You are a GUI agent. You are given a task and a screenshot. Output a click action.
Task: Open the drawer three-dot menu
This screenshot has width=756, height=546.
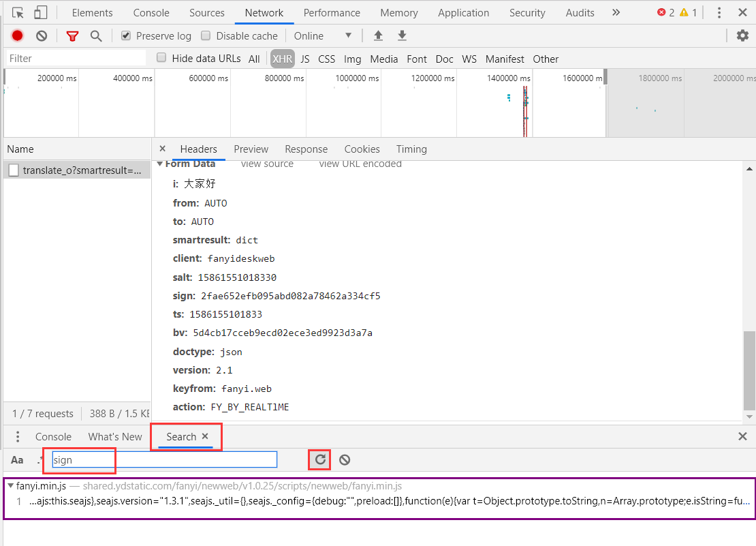17,436
